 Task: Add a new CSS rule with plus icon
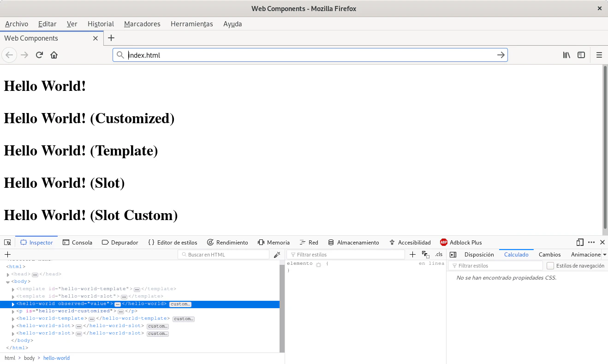[x=412, y=255]
